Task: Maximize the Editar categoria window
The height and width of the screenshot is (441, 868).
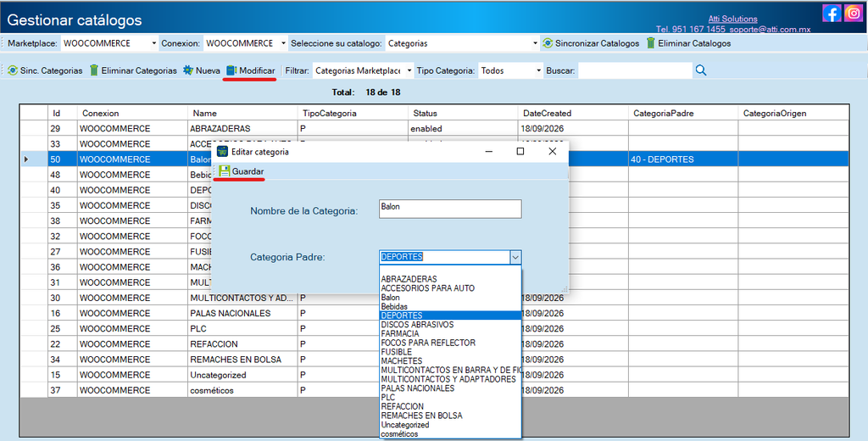Action: click(520, 151)
